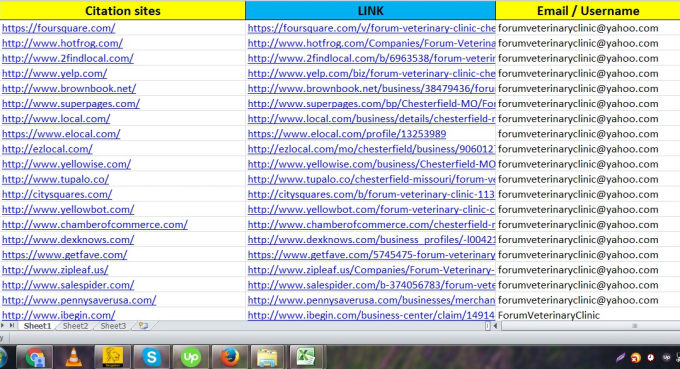Open the ibegin.com/business-center/claim listing link
680x369 pixels.
(371, 315)
